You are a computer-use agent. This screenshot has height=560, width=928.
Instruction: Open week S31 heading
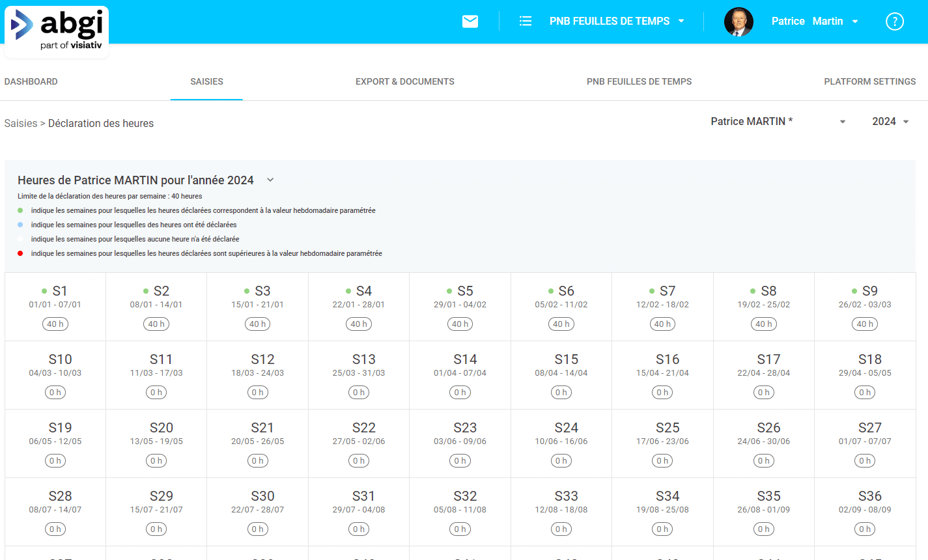[x=364, y=496]
